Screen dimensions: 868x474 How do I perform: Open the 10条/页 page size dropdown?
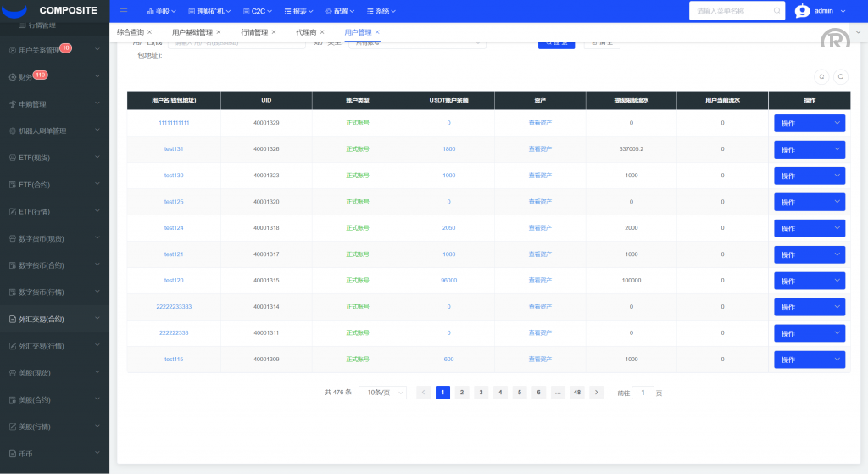(x=383, y=393)
